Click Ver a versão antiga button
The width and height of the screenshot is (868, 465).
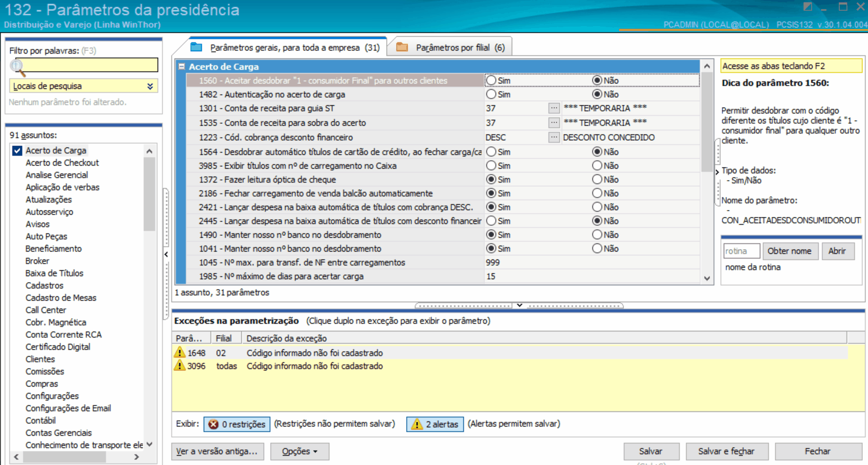[x=217, y=451]
